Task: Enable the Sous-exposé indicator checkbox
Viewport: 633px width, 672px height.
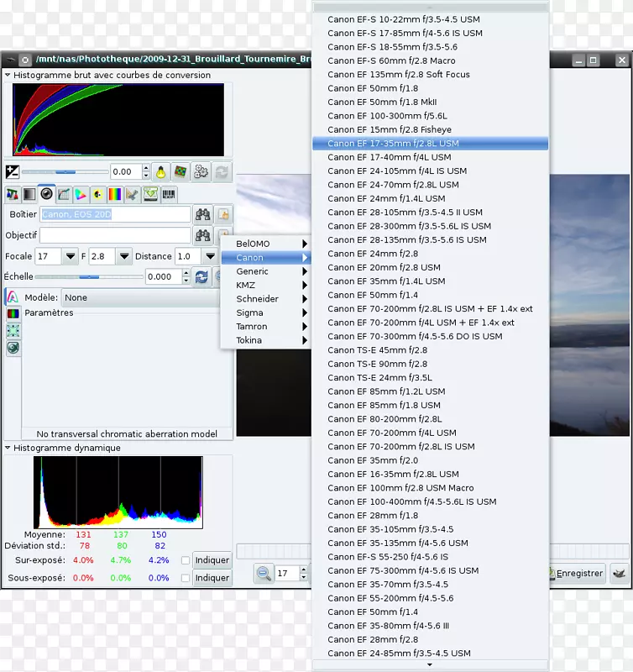Action: click(186, 578)
